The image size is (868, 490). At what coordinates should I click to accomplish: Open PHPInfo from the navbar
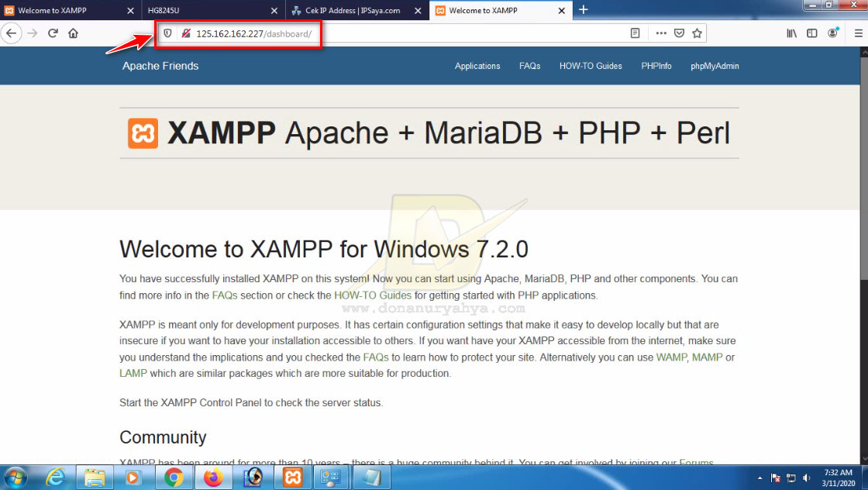[656, 66]
